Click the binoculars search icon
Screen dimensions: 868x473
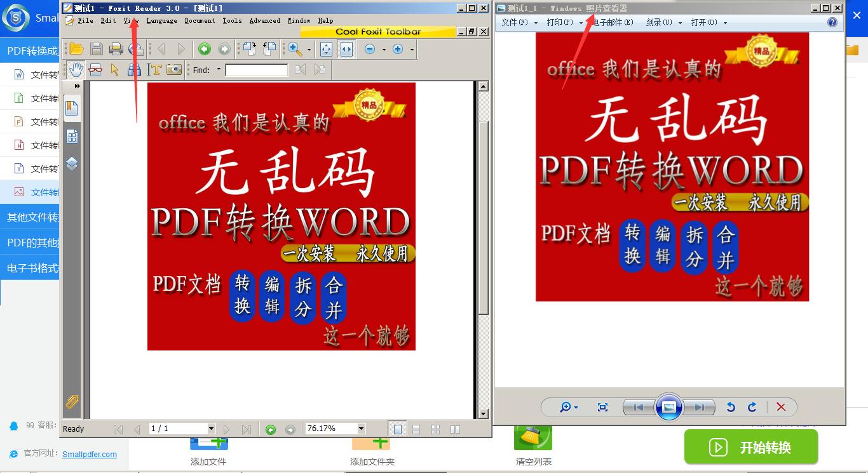(x=134, y=70)
